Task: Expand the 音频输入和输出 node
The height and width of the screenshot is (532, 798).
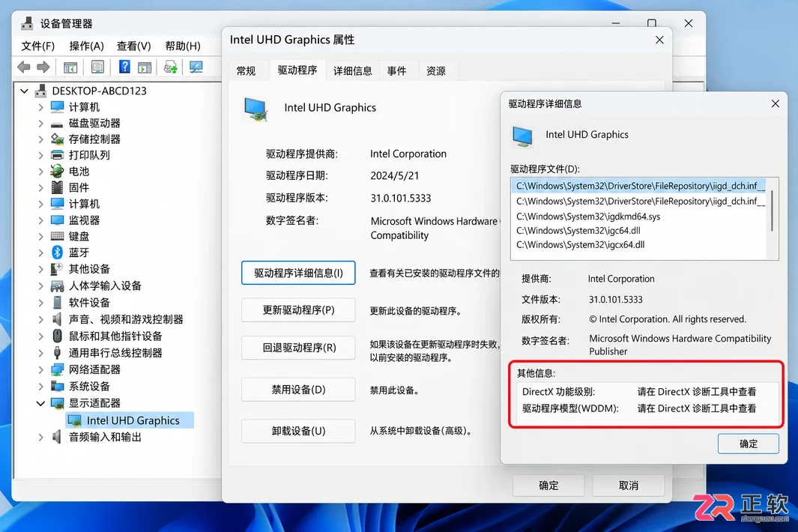Action: point(40,437)
